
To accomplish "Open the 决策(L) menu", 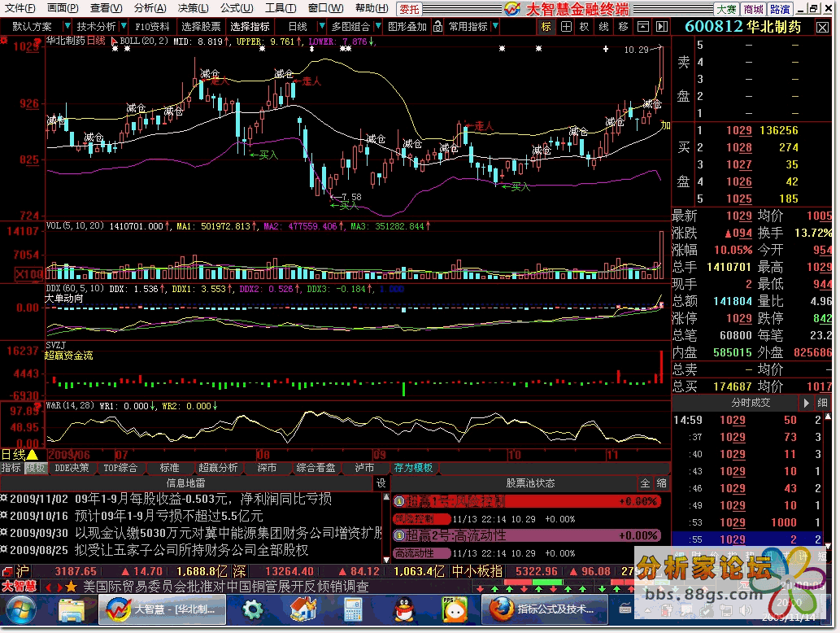I will (194, 8).
